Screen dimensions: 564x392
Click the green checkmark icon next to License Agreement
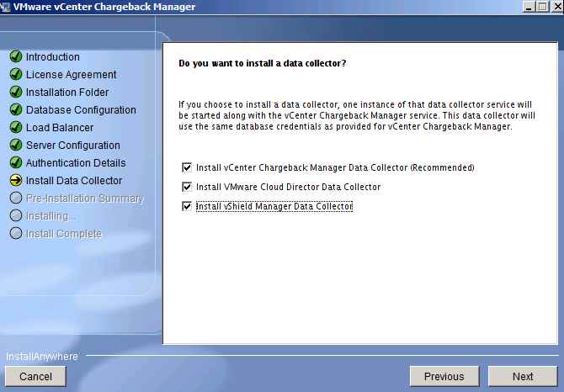(x=16, y=74)
